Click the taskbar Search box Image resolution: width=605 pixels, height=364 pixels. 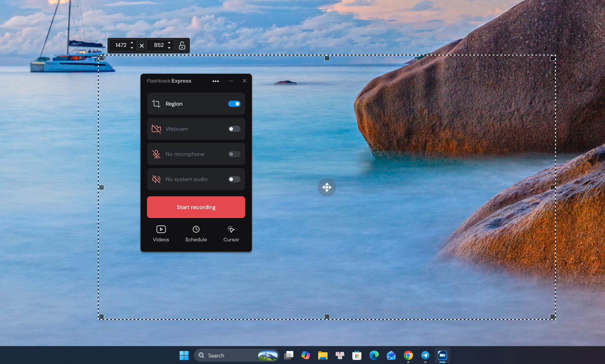click(x=236, y=355)
